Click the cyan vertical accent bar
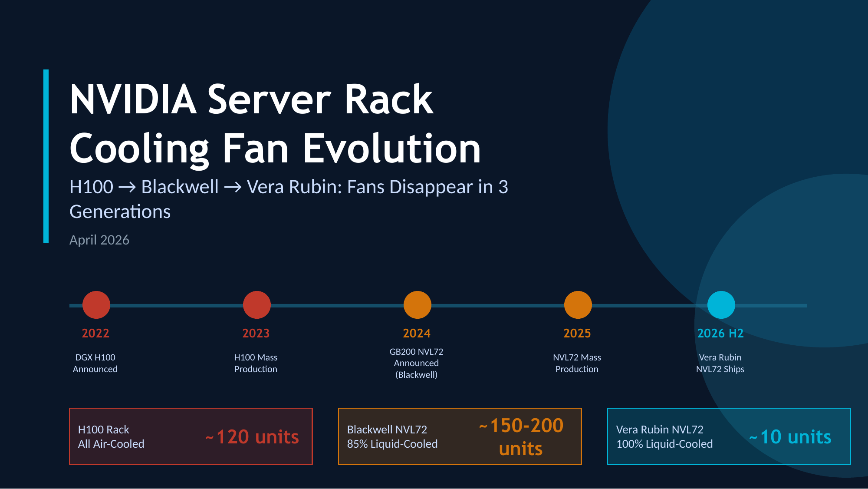The width and height of the screenshot is (868, 489). [x=46, y=156]
